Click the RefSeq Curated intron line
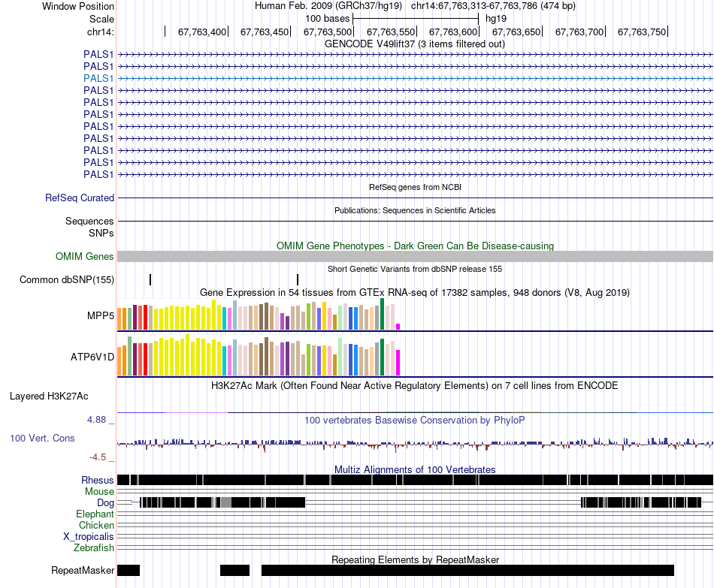Viewport: 714px width, 588px height. pyautogui.click(x=415, y=198)
